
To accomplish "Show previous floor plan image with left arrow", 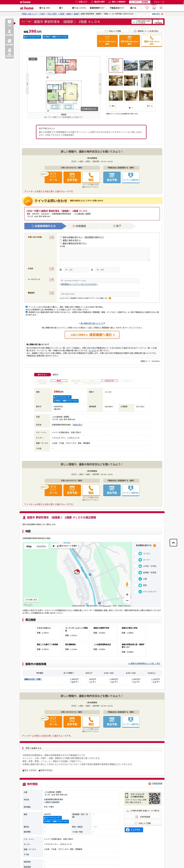I will click(x=27, y=84).
